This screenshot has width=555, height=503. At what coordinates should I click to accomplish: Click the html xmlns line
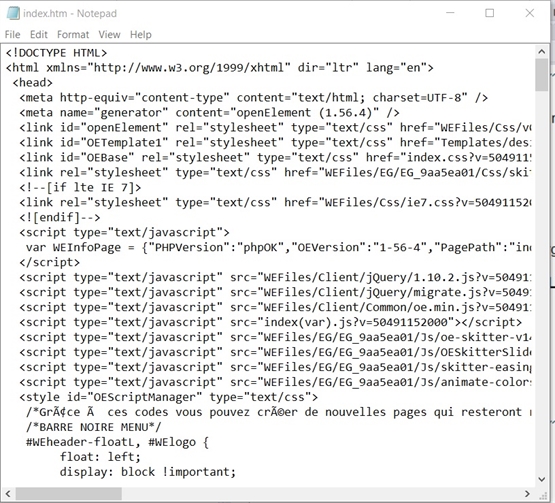[x=219, y=68]
